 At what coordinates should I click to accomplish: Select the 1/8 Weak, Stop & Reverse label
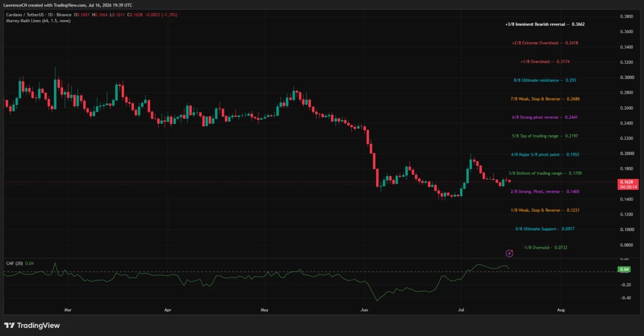click(545, 210)
